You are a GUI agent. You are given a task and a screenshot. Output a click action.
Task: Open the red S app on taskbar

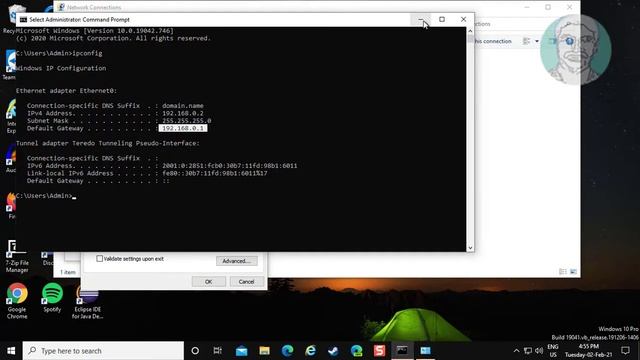tap(380, 351)
